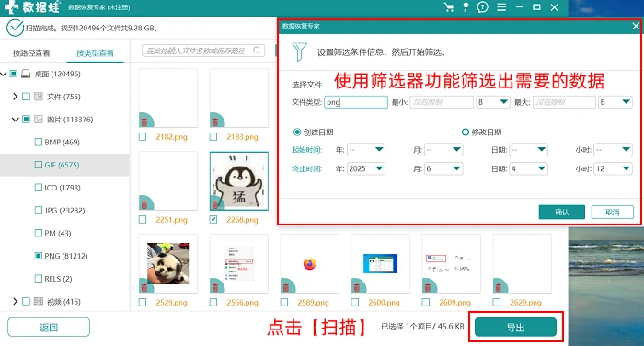Viewport: 644px width, 346px height.
Task: Open end time hour 12 dropdown
Action: [x=614, y=168]
